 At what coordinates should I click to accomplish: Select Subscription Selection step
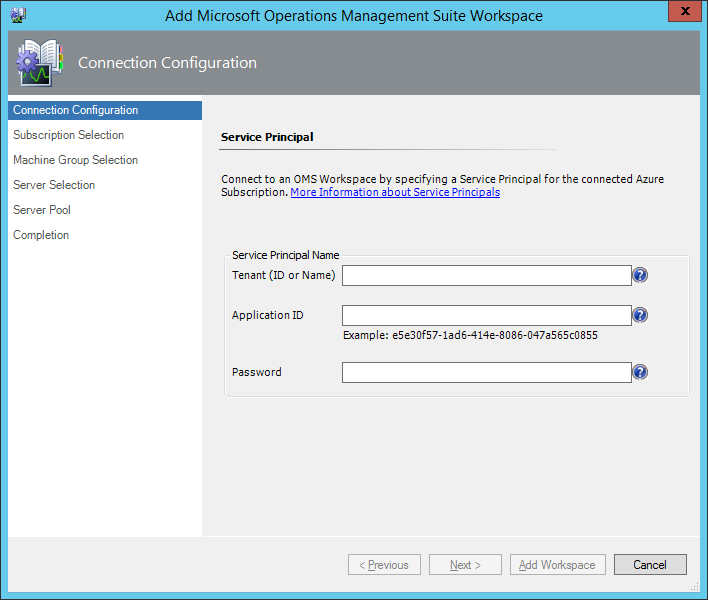68,135
